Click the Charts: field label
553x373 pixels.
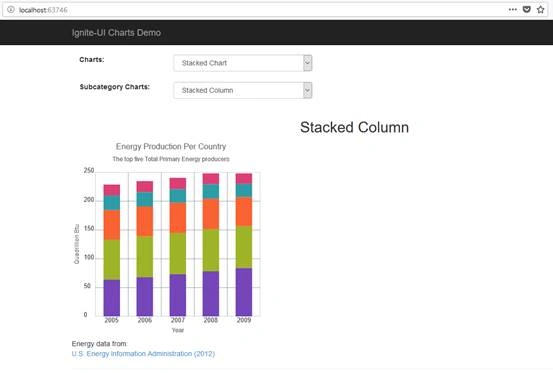(92, 60)
